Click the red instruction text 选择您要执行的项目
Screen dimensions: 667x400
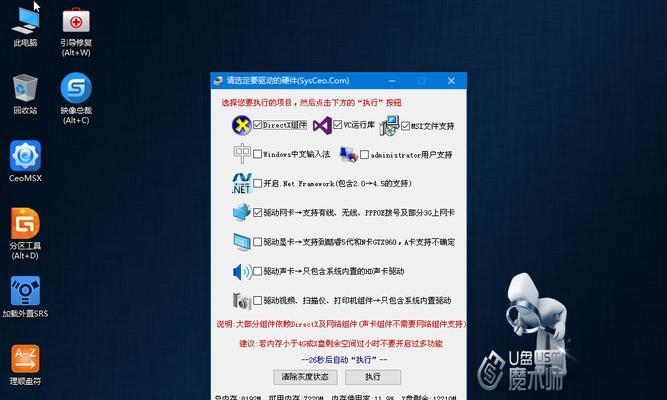pos(311,103)
